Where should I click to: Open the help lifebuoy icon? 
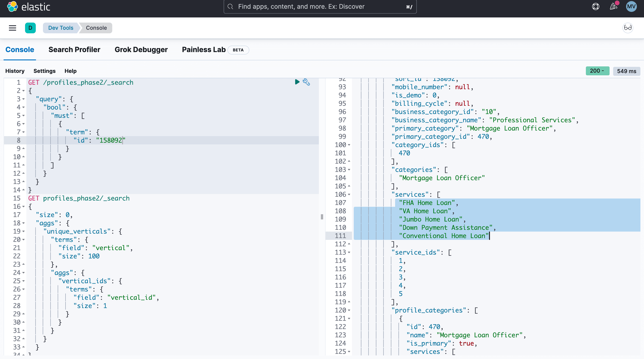tap(596, 6)
